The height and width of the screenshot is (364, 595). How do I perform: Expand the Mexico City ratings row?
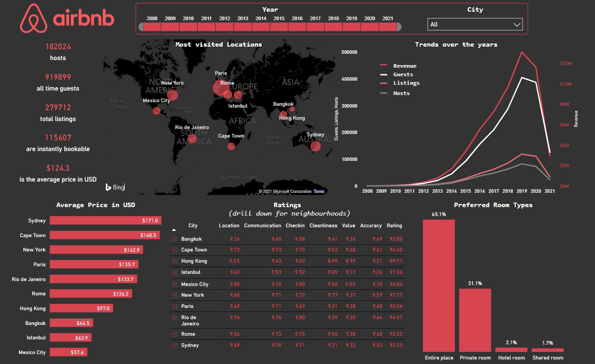tap(174, 284)
